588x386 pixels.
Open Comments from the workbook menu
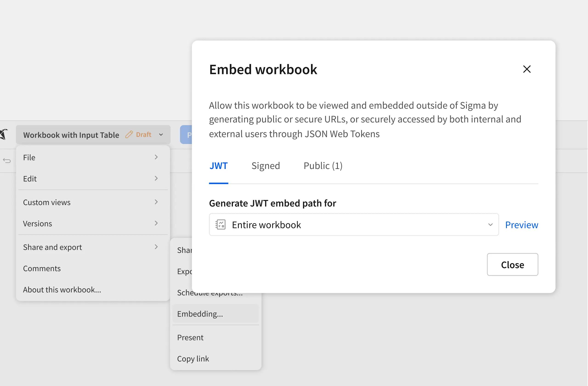click(x=93, y=268)
